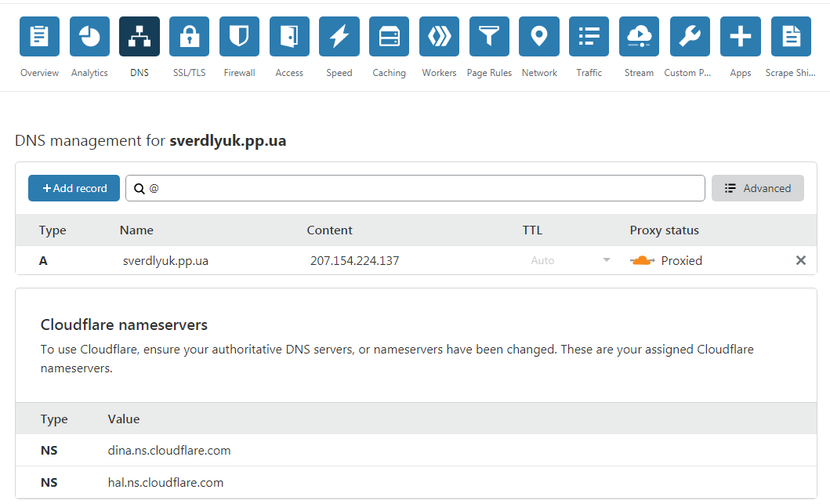Viewport: 830px width, 504px height.
Task: Click the domain sverdlyuk.pp.ua in the heading
Action: 227,141
